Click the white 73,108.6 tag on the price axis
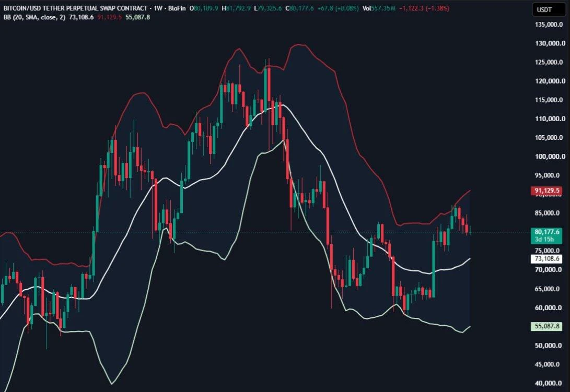The height and width of the screenshot is (392, 570). pos(546,259)
